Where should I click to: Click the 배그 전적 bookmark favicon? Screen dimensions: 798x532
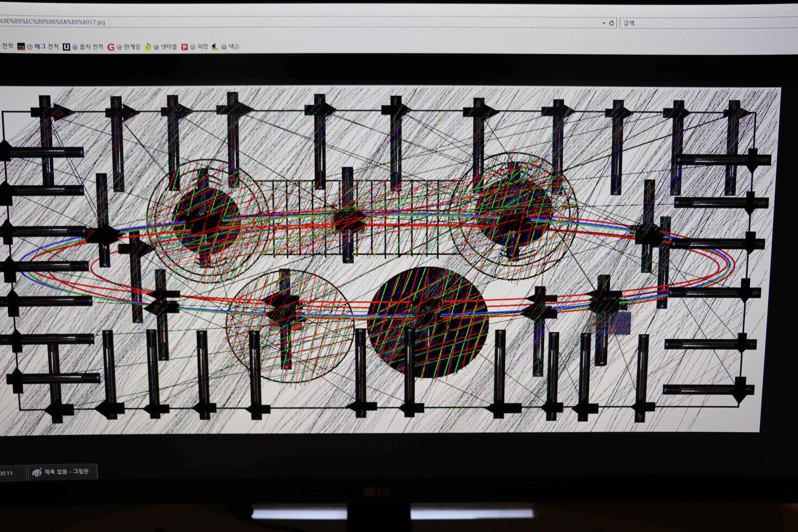point(21,47)
